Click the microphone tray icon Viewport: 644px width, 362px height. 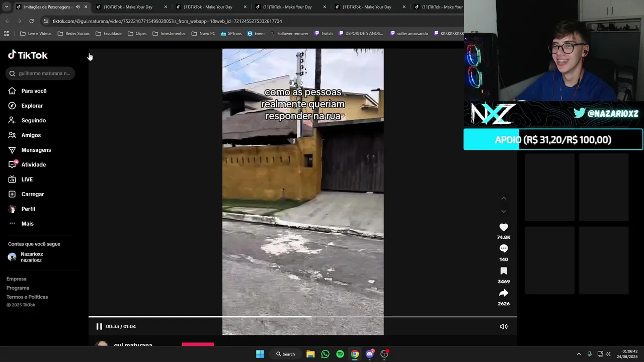click(x=589, y=354)
